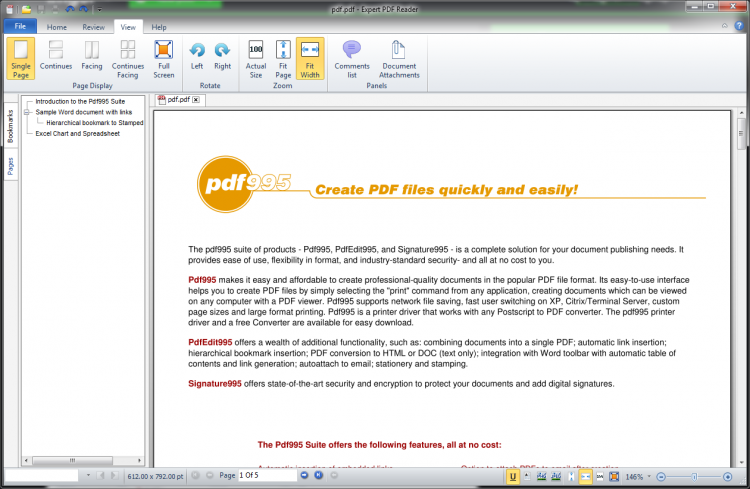Open the dropdown arrow beside status bar search box
Viewport: 750px width, 489px height.
(x=88, y=475)
